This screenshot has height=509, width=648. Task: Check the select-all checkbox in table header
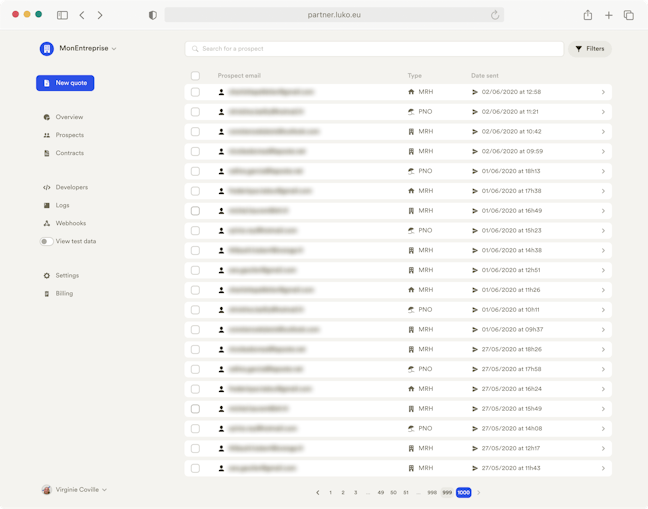click(195, 76)
